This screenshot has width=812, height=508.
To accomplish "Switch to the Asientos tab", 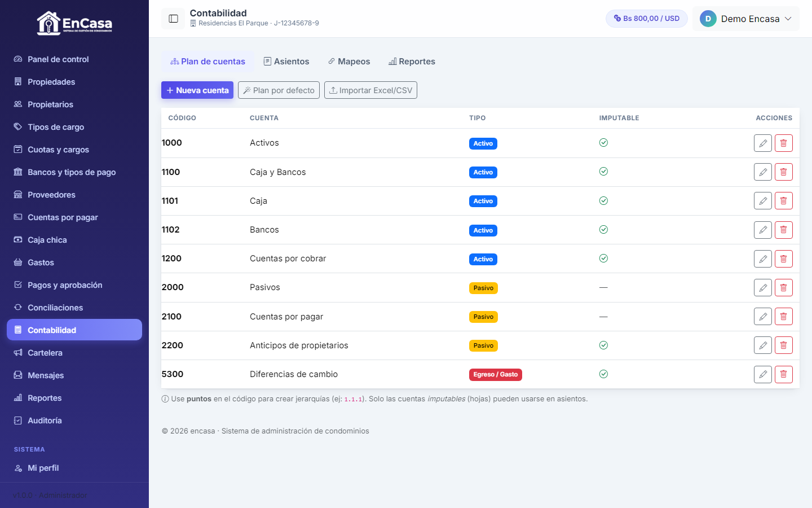I will click(x=286, y=62).
